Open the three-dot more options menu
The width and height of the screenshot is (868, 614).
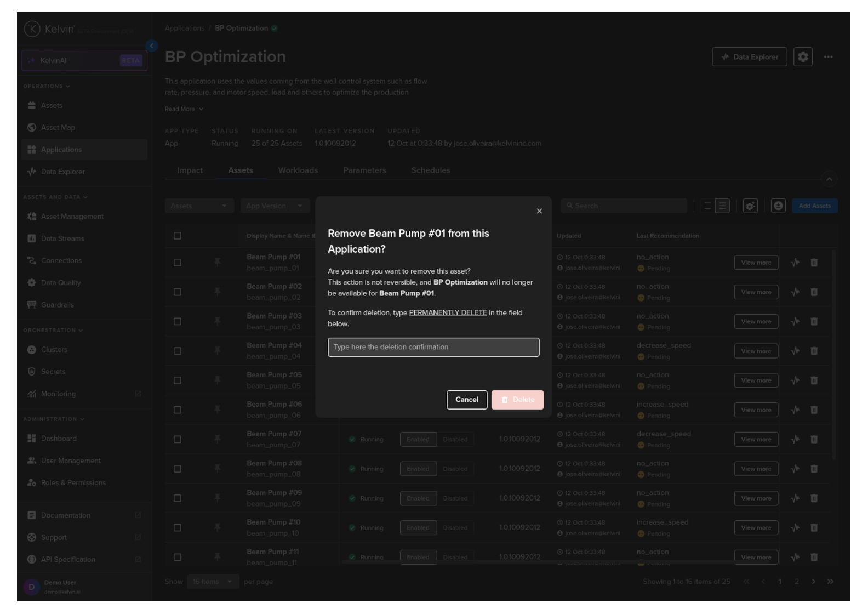click(828, 57)
